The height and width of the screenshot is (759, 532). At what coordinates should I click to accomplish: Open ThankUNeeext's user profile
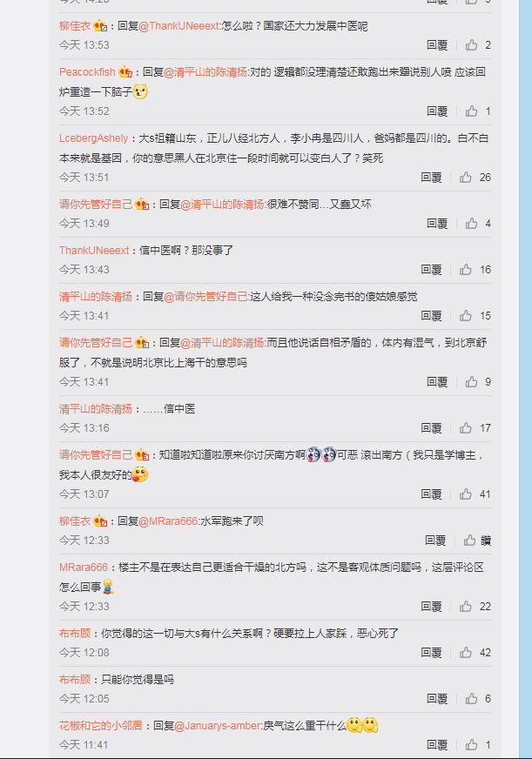click(x=94, y=251)
